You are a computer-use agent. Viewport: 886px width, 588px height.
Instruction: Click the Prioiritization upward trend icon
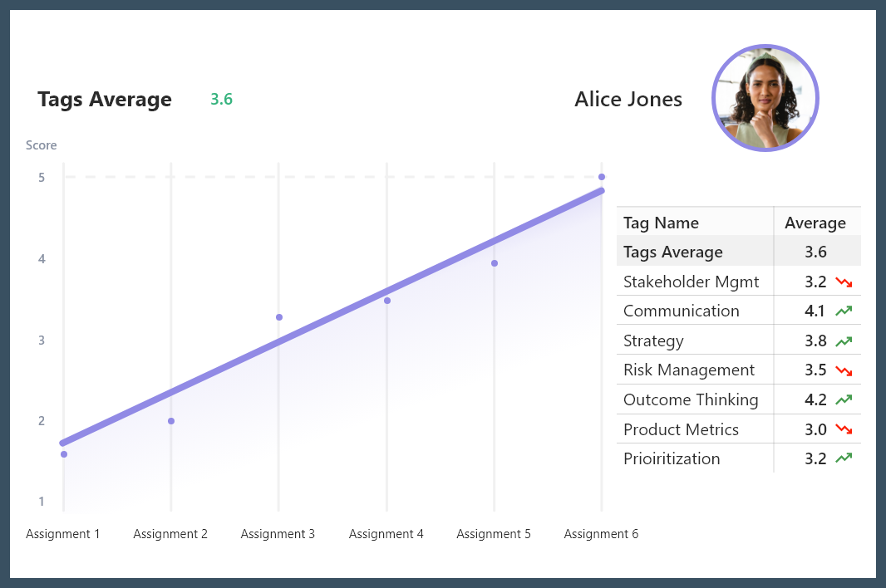tap(844, 458)
